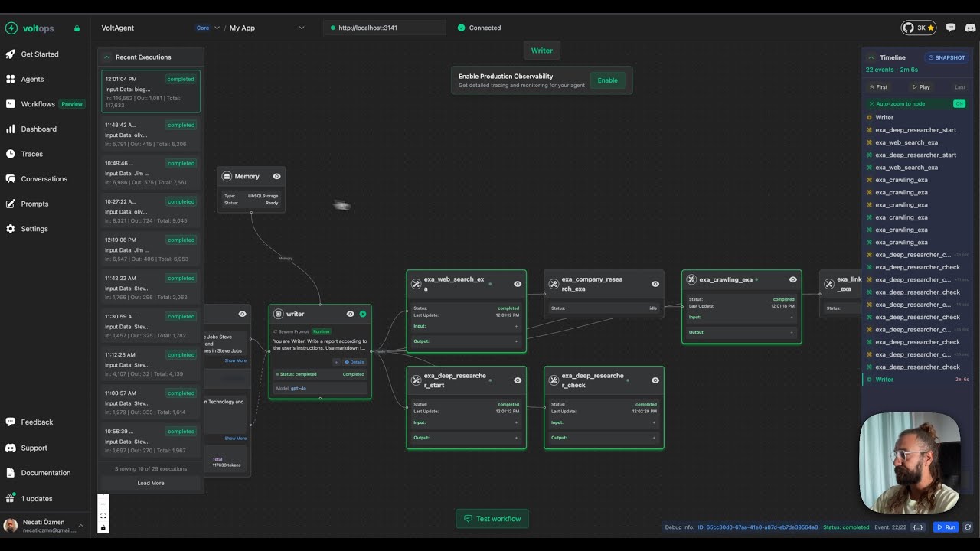Open Necati Özmen account menu
This screenshot has width=980, height=551.
point(44,525)
